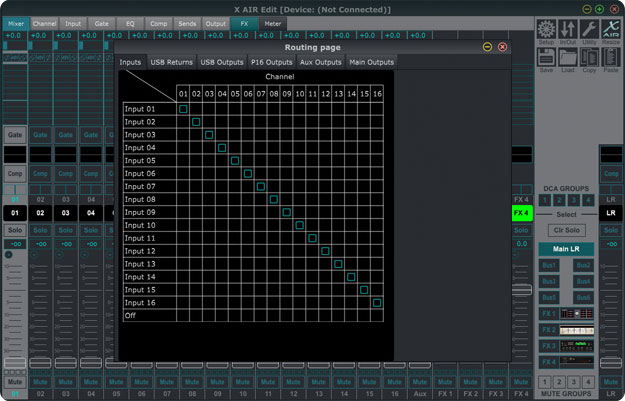The image size is (625, 401).
Task: Activate Mute Group 1
Action: [544, 382]
